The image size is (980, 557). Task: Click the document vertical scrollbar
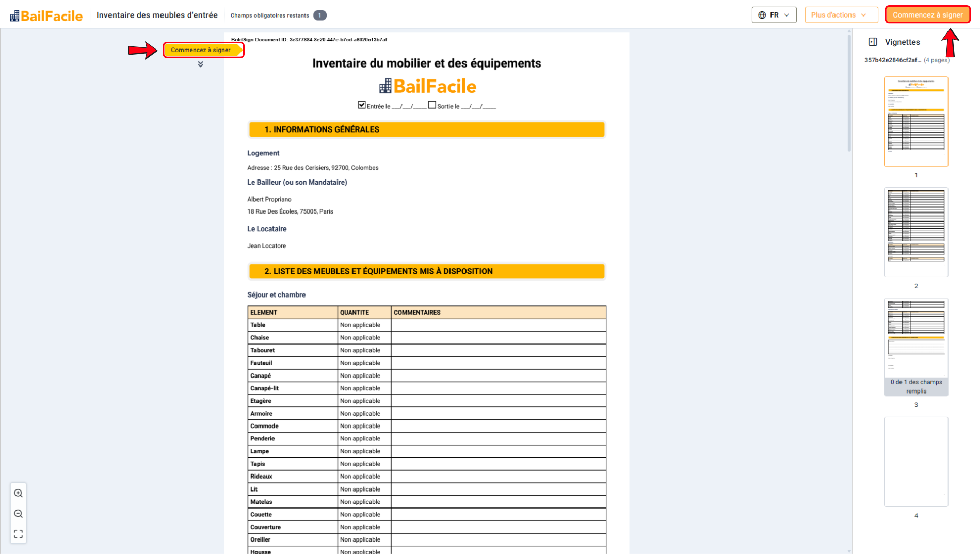coord(849,93)
